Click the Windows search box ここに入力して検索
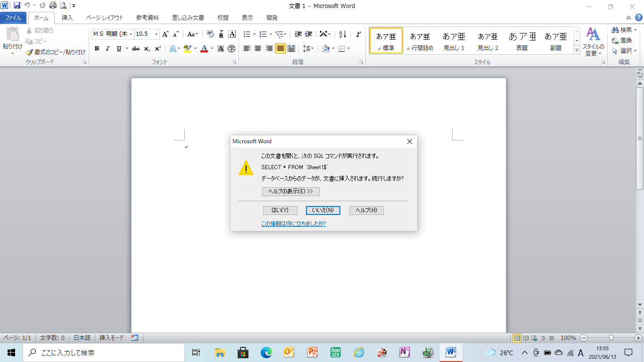Viewport: 644px width, 362px height. coord(104,353)
